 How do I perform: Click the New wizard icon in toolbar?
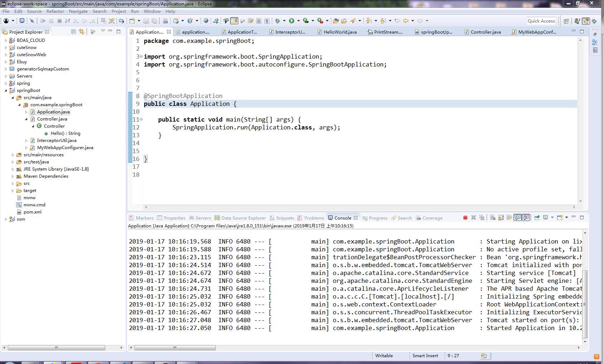132,21
